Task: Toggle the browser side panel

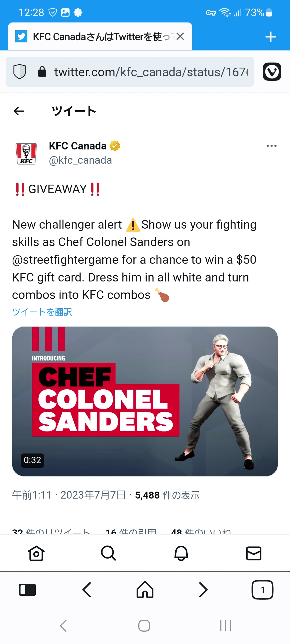Action: pyautogui.click(x=27, y=590)
